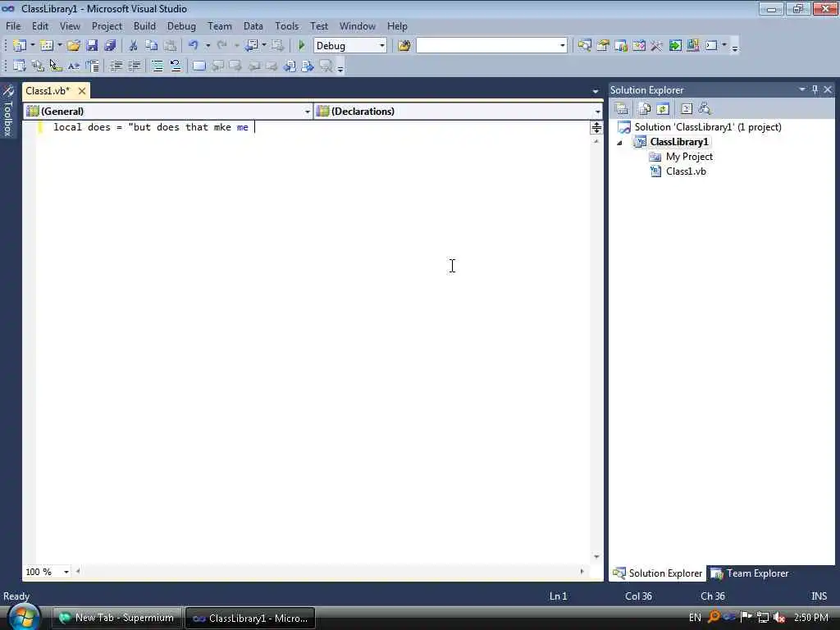
Task: Click the Display Quick Info icon
Action: 56,66
